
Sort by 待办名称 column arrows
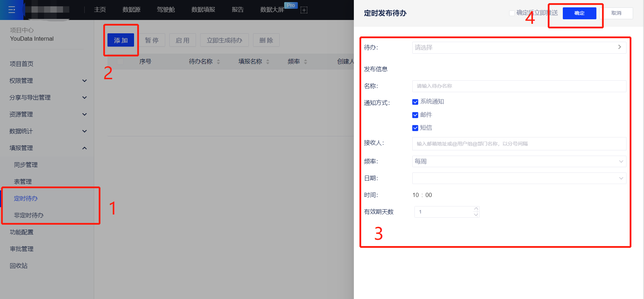pyautogui.click(x=218, y=62)
